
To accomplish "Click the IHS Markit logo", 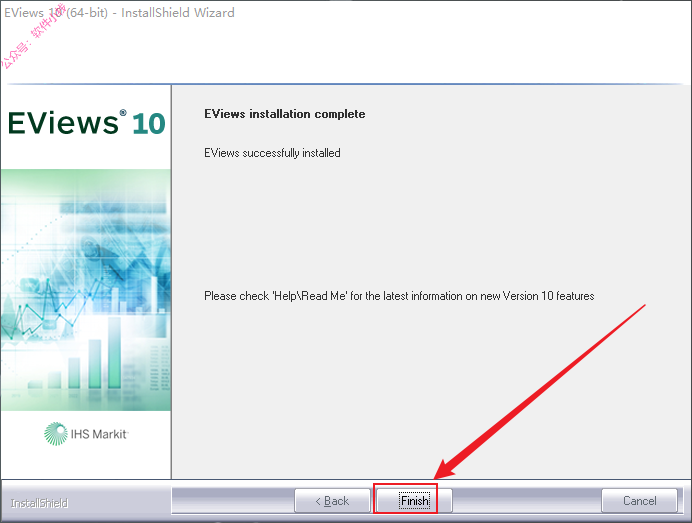I will (86, 434).
